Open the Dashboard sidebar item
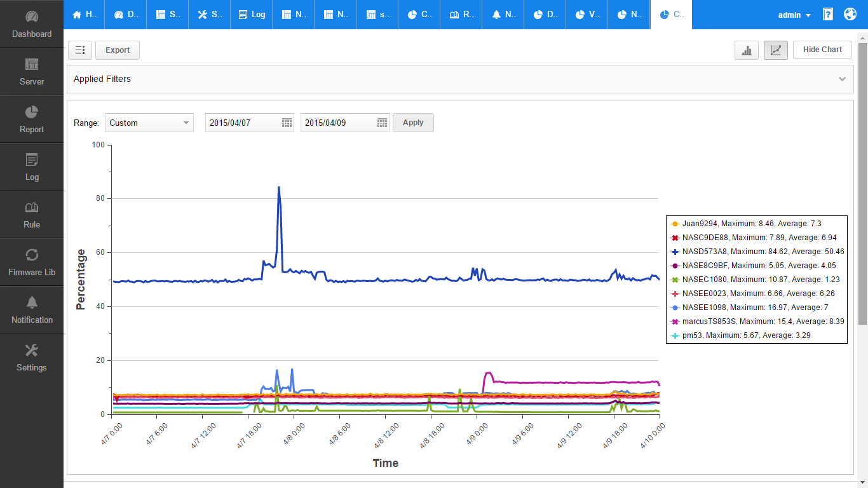Screen dimensions: 868x488 pyautogui.click(x=32, y=24)
